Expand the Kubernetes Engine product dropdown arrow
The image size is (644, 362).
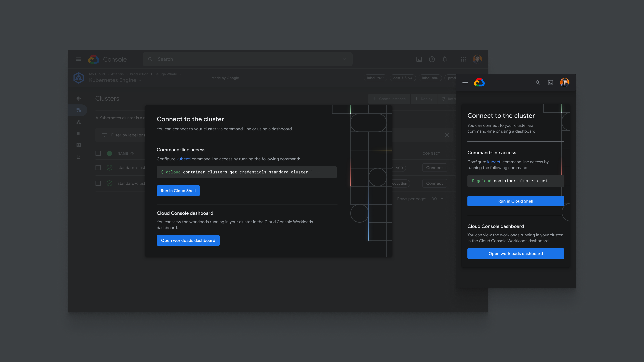pyautogui.click(x=140, y=80)
